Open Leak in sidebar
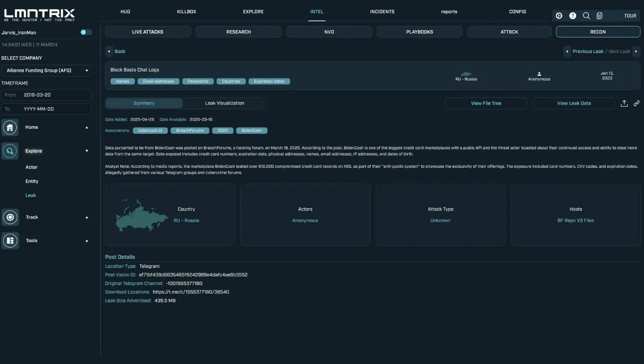 coord(31,195)
